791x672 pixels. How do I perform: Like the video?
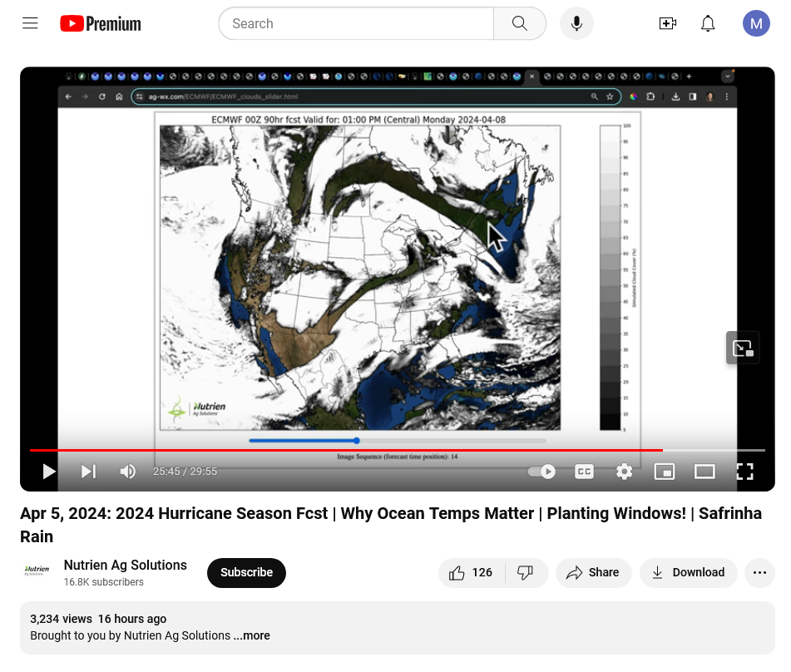pyautogui.click(x=472, y=572)
